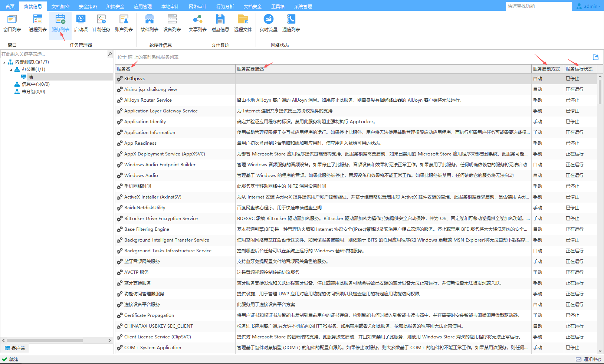Select the 信息中心(0/0) group
This screenshot has width=604, height=364.
pyautogui.click(x=35, y=84)
